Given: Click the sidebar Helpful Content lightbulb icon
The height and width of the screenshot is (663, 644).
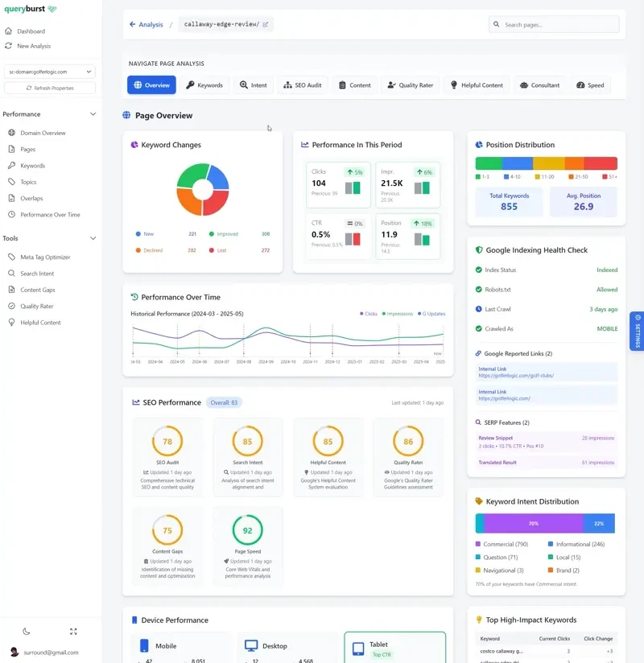Looking at the screenshot, I should (x=11, y=322).
